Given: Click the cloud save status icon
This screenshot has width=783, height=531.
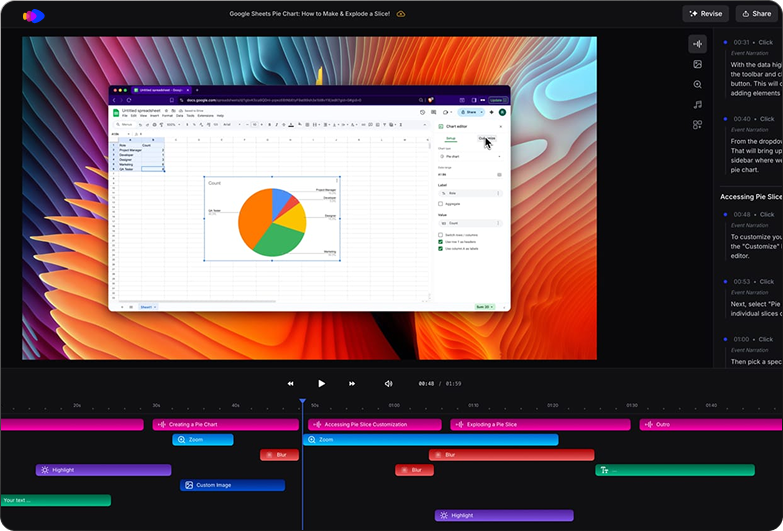Looking at the screenshot, I should (401, 14).
